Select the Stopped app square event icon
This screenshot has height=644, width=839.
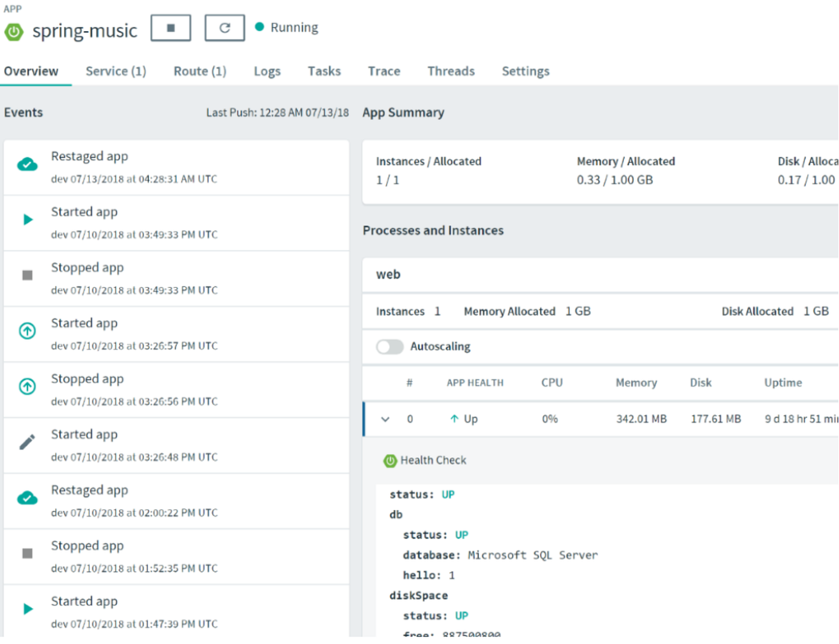tap(27, 275)
